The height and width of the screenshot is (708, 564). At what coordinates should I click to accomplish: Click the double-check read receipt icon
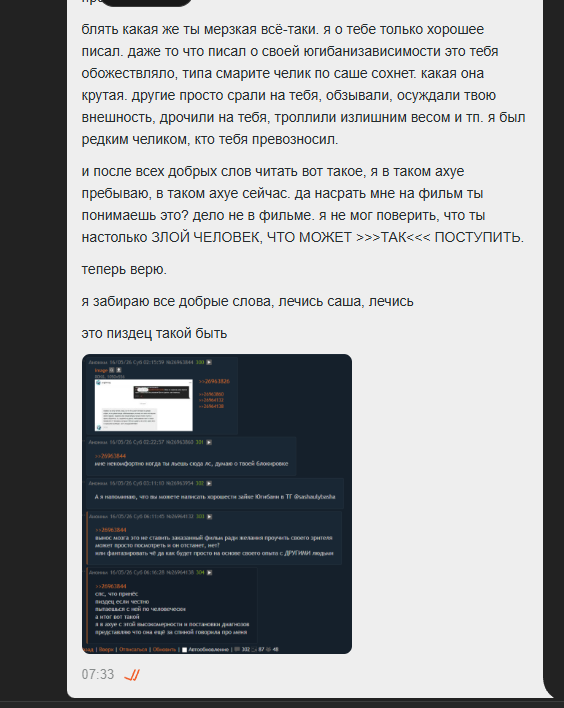click(132, 675)
